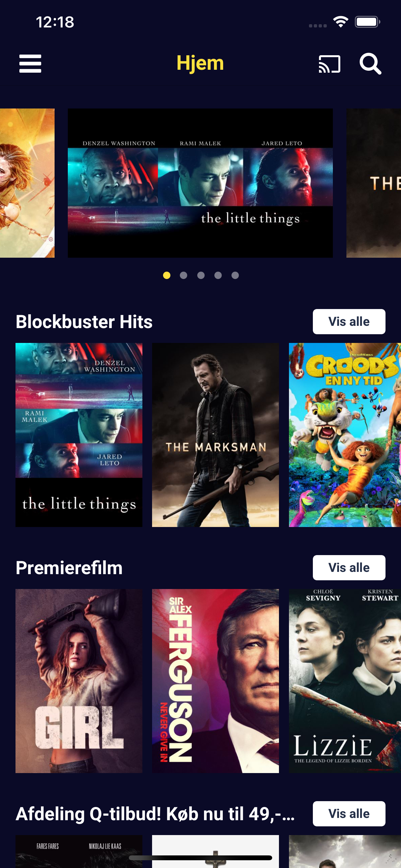This screenshot has width=401, height=868.
Task: Select the second carousel page dot
Action: click(184, 275)
